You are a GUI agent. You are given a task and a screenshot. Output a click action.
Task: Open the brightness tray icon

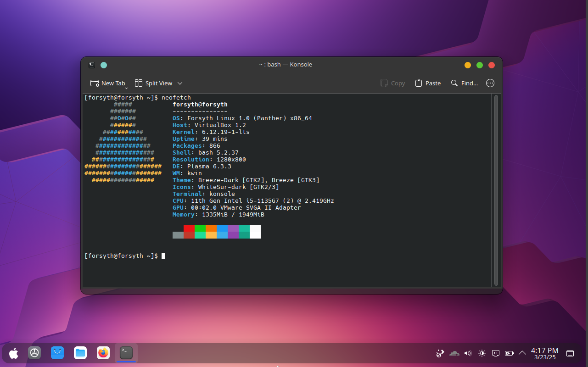click(x=482, y=353)
